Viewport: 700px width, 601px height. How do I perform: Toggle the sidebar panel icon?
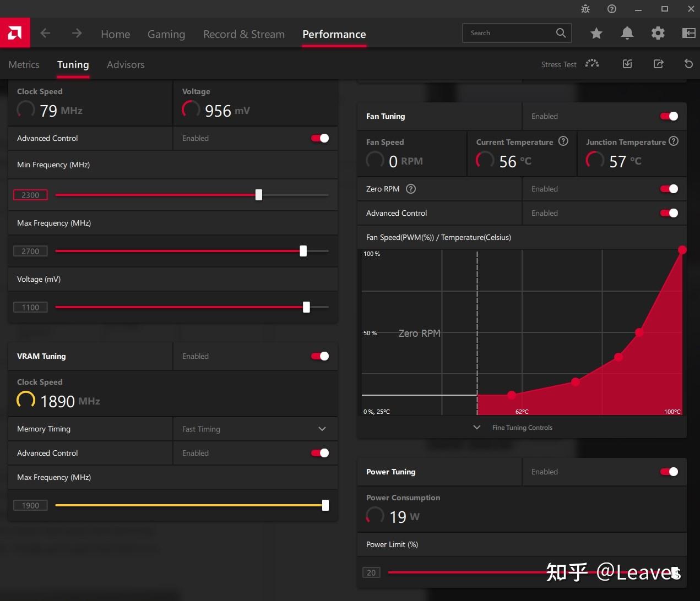(x=688, y=33)
